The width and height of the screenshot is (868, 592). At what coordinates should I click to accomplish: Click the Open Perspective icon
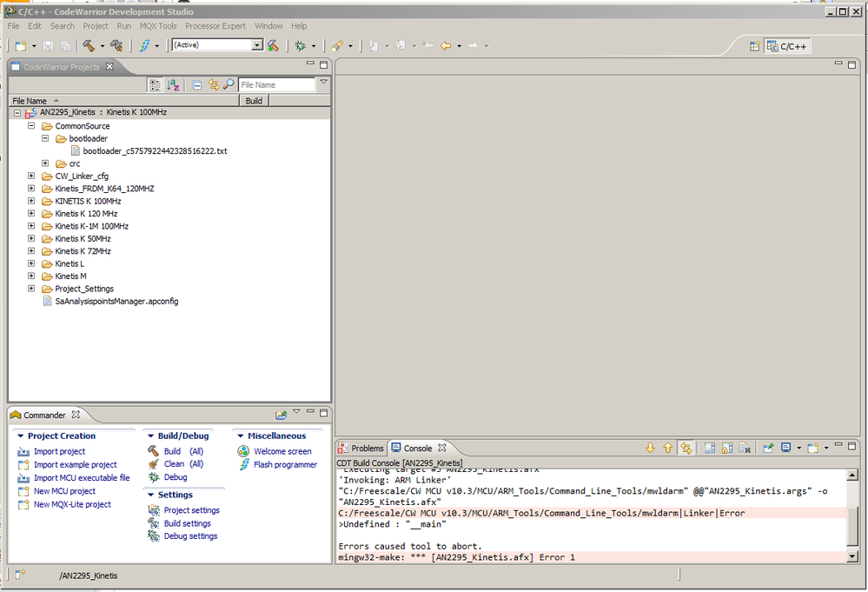pos(754,47)
